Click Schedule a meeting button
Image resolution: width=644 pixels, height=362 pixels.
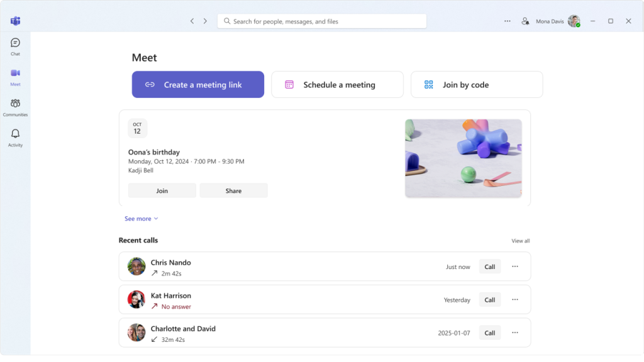[337, 85]
